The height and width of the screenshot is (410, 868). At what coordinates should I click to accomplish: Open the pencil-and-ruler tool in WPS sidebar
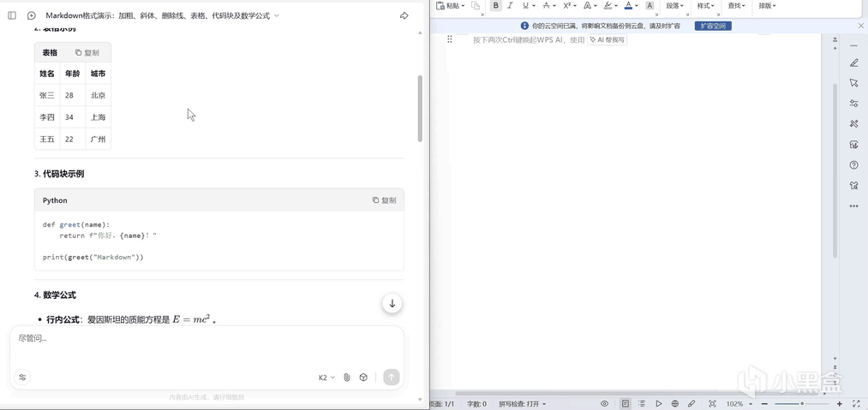pos(853,124)
